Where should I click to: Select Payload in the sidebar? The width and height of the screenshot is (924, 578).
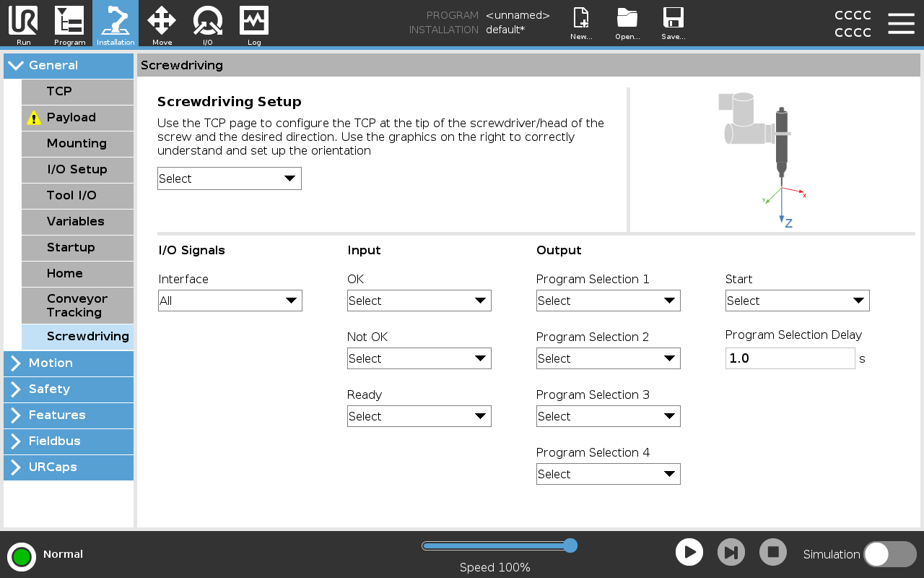point(77,118)
